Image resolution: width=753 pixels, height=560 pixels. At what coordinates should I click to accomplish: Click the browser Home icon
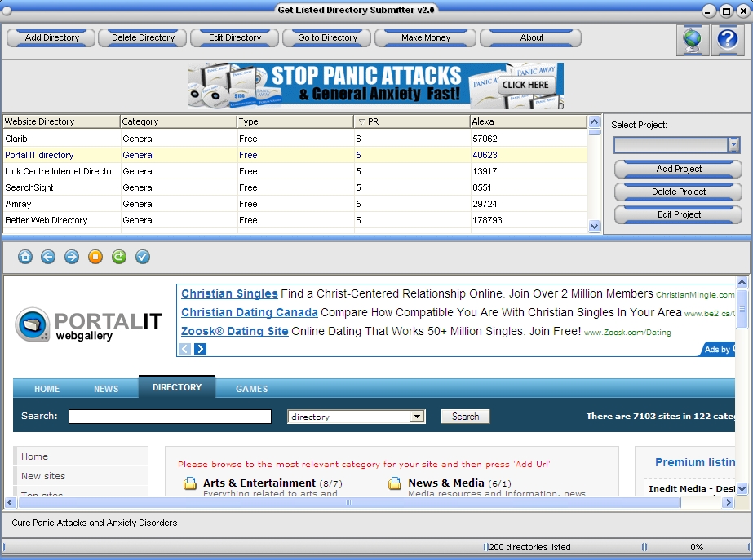pos(25,257)
